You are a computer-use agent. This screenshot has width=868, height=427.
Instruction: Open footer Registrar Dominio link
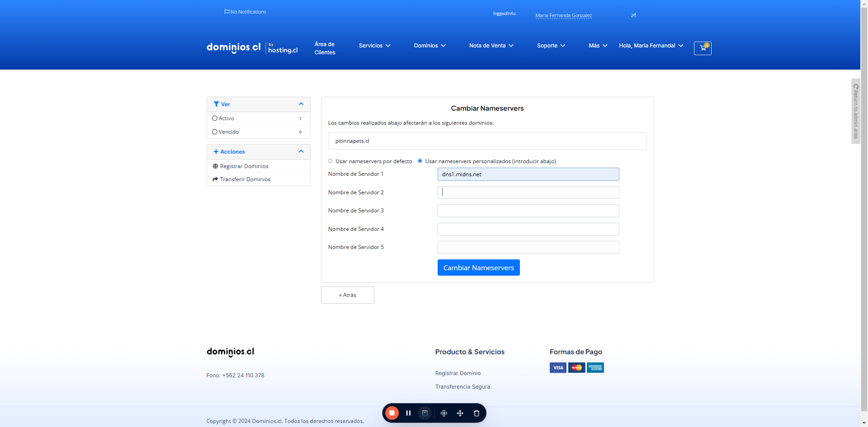[x=458, y=373]
